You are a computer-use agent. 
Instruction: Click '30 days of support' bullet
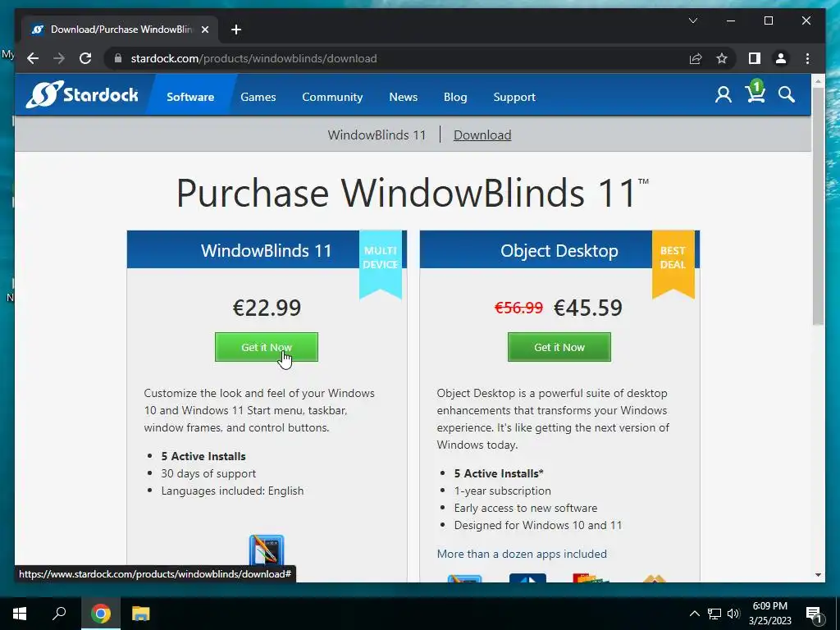[x=208, y=473]
